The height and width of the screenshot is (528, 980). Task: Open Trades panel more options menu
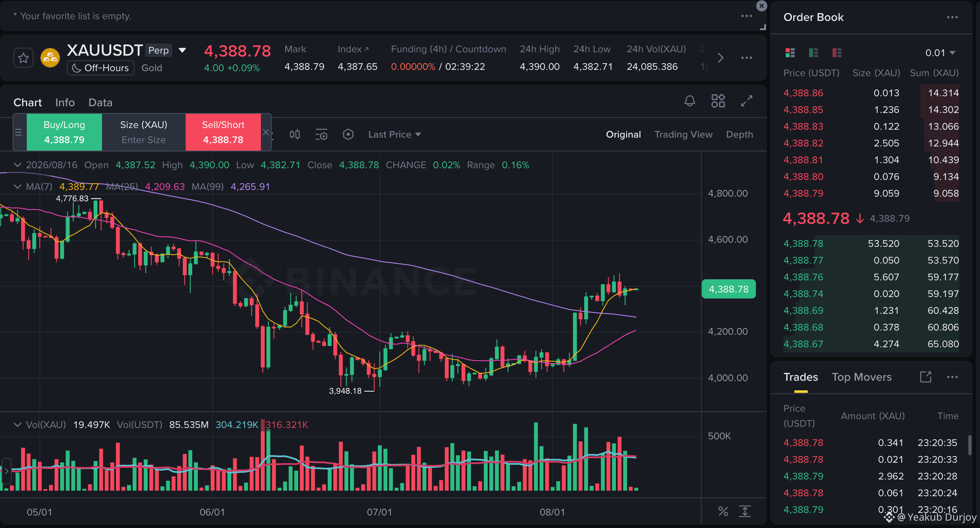tap(952, 377)
